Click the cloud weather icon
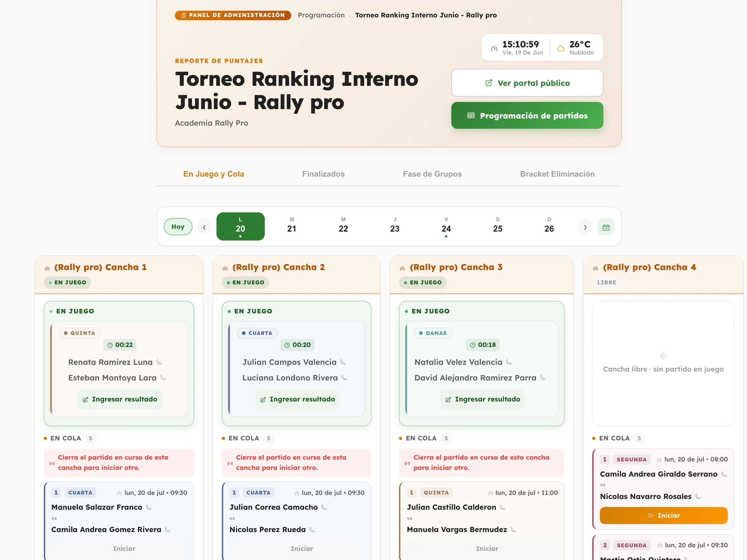 click(x=561, y=48)
